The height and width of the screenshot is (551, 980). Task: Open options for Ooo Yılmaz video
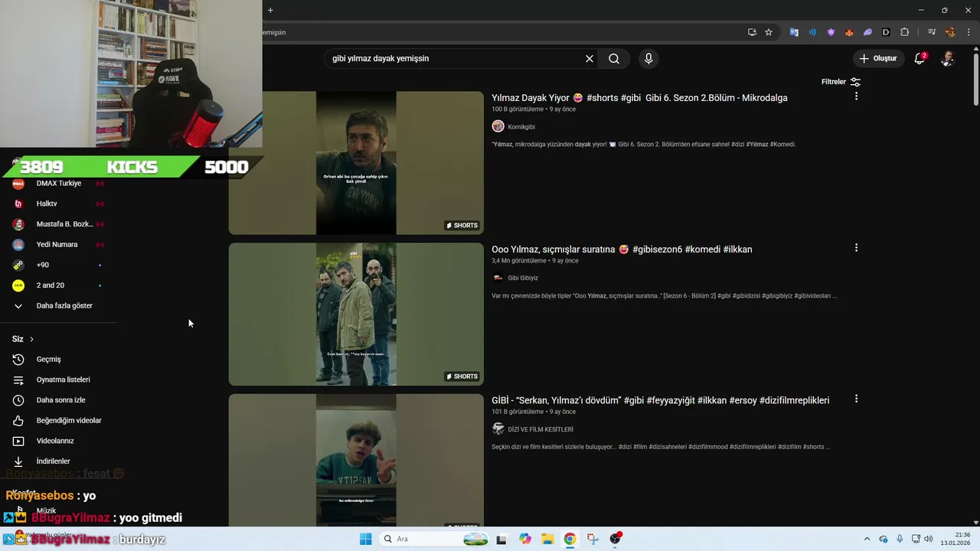(x=856, y=248)
